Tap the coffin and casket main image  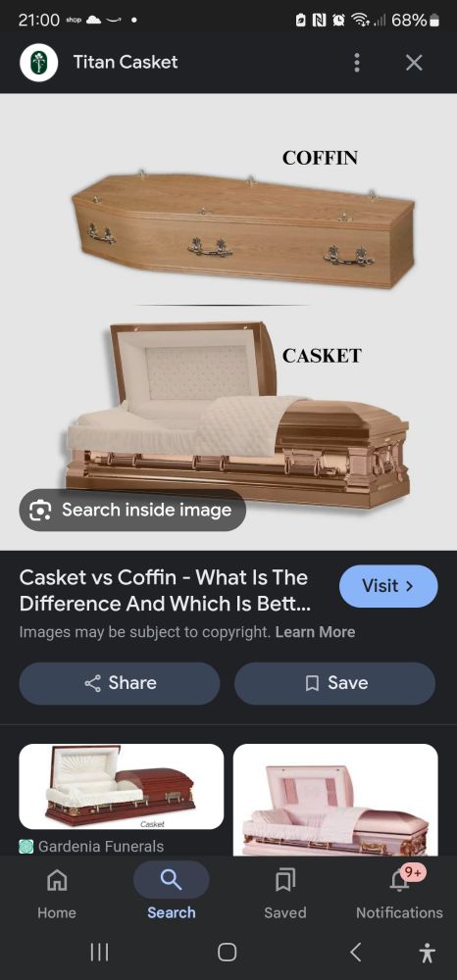(228, 321)
